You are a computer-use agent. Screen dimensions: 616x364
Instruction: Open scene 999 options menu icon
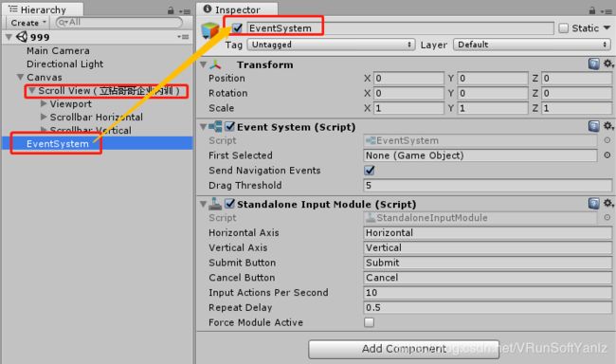[x=183, y=37]
